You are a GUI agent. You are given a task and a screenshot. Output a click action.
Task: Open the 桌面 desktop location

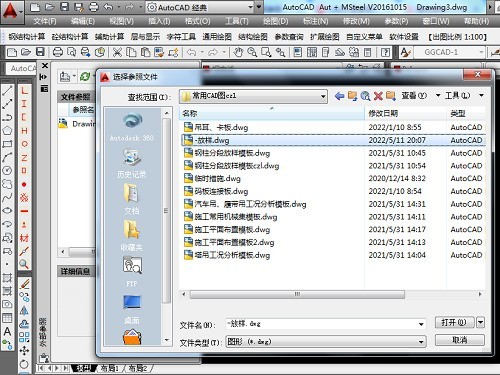[x=132, y=309]
